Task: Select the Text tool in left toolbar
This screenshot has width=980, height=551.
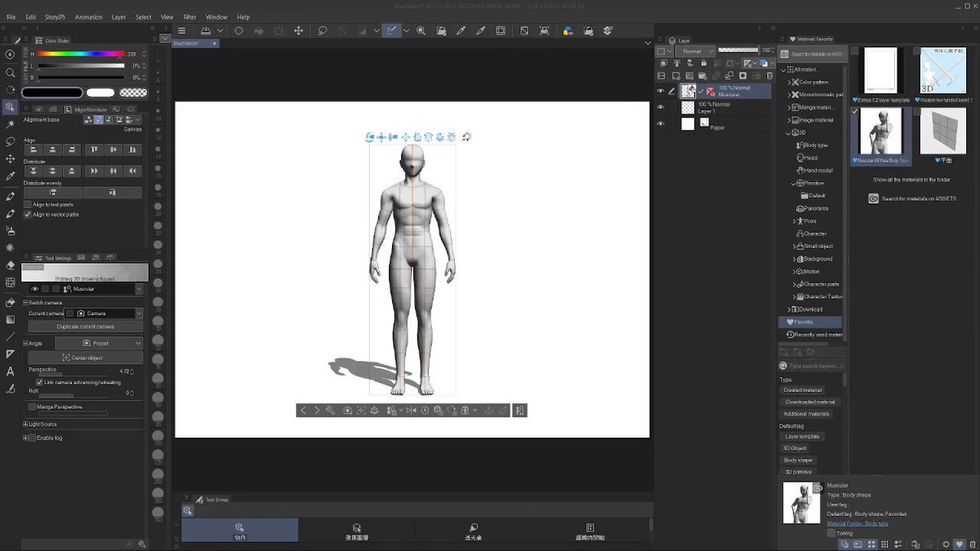Action: coord(10,371)
